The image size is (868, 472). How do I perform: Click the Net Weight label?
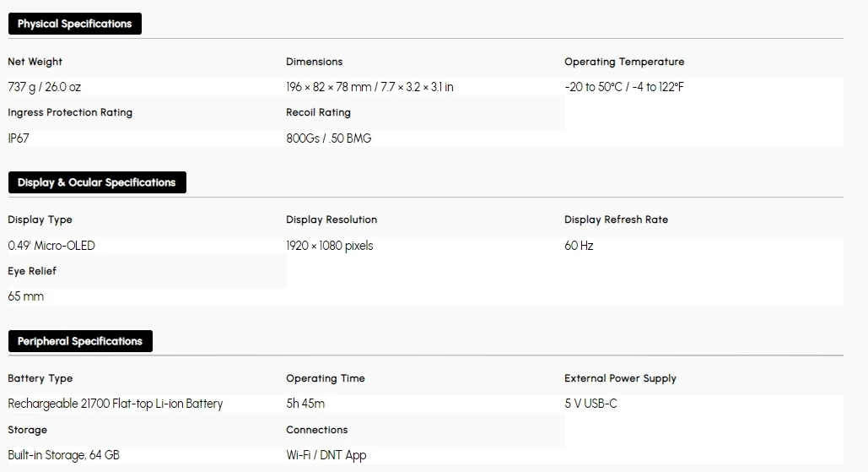tap(35, 62)
